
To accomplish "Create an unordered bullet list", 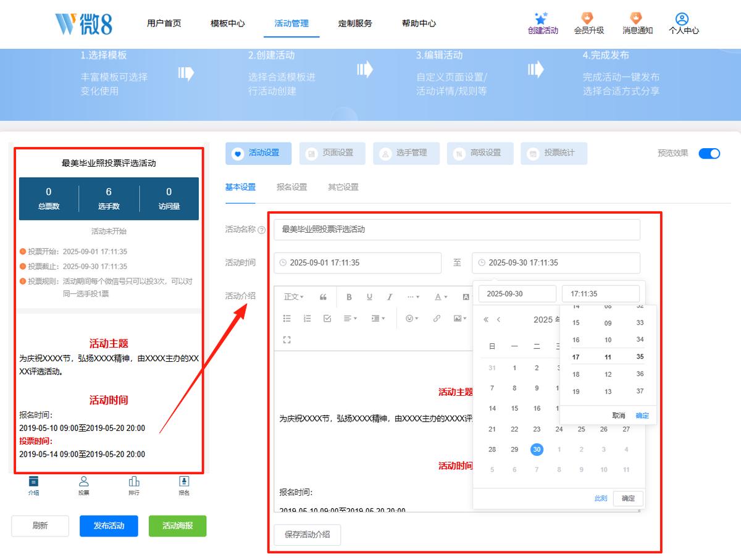I will point(287,319).
